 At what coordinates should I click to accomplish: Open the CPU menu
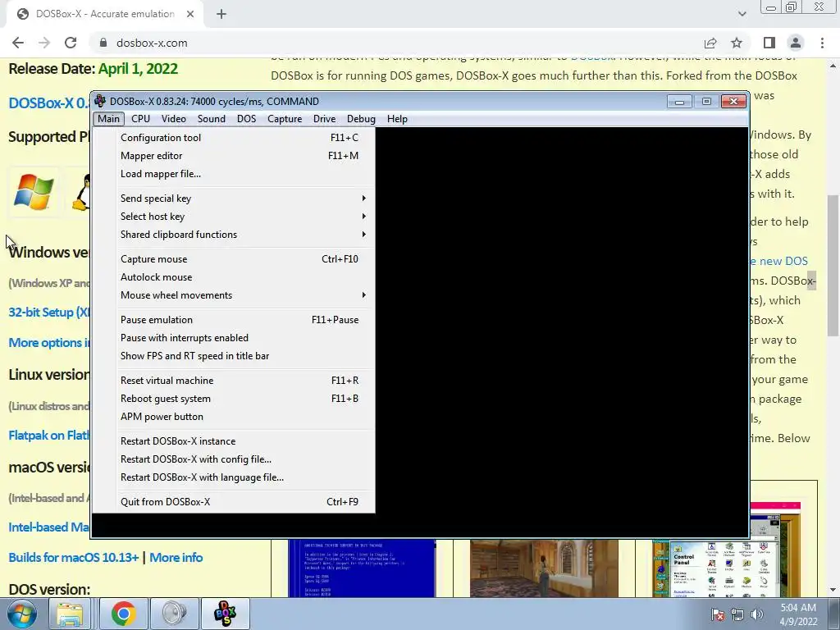tap(141, 119)
